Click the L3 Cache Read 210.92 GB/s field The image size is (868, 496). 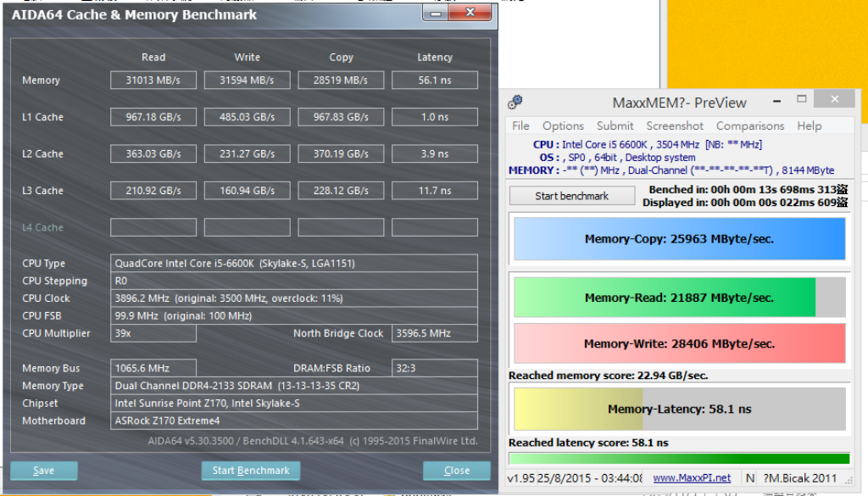[x=153, y=191]
